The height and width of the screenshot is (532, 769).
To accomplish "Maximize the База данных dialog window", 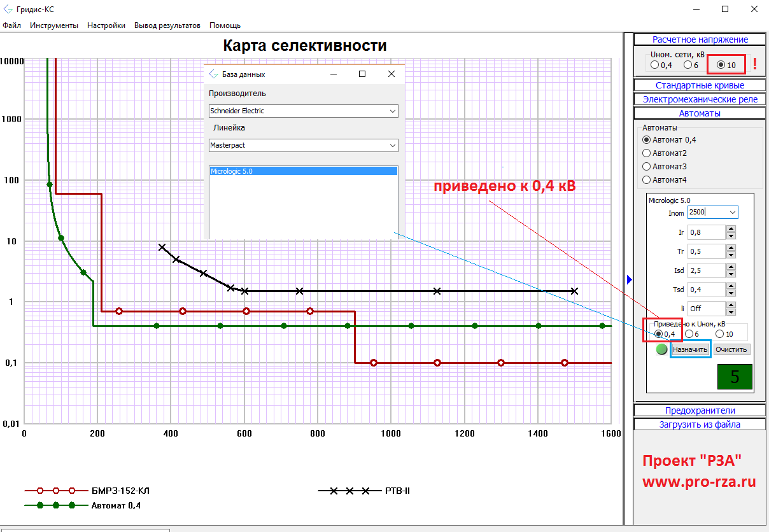I will [362, 74].
